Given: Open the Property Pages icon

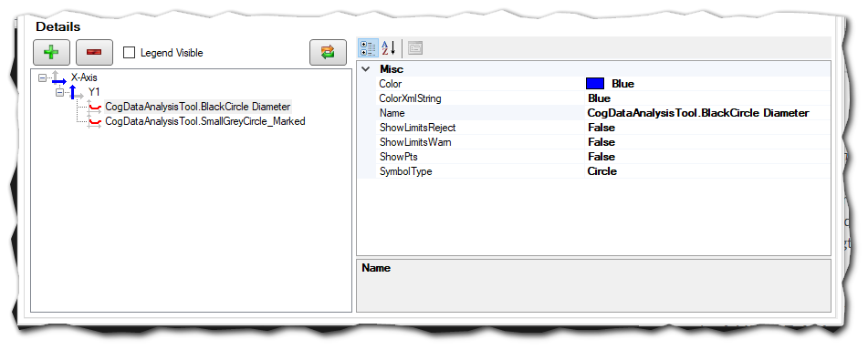Looking at the screenshot, I should pos(415,48).
